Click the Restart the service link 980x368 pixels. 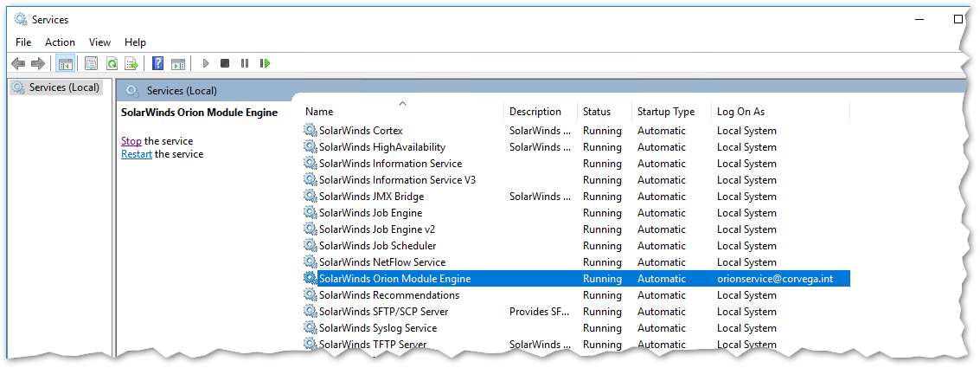[x=137, y=154]
